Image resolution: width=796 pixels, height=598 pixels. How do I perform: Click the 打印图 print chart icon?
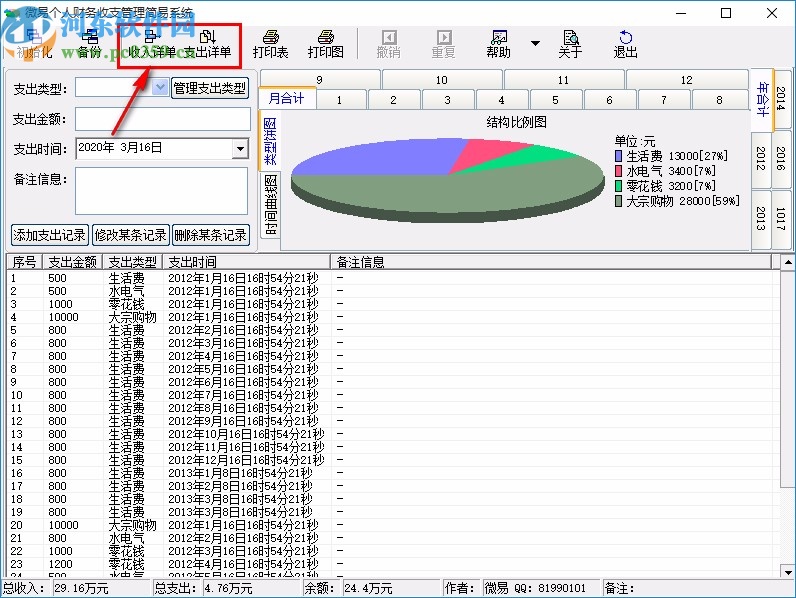(325, 44)
